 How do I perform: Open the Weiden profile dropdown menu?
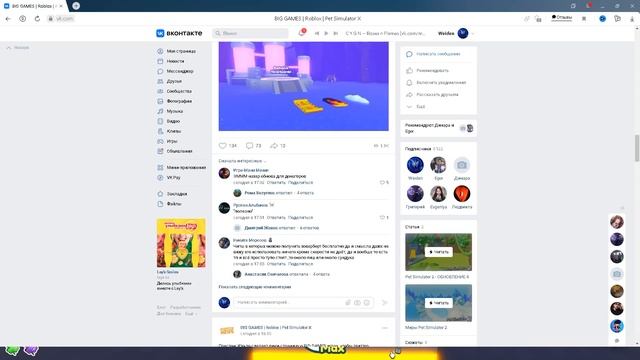click(456, 33)
